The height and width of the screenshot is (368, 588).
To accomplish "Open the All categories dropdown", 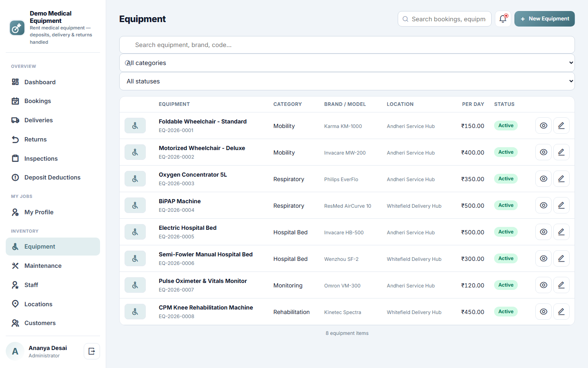I will coord(347,63).
